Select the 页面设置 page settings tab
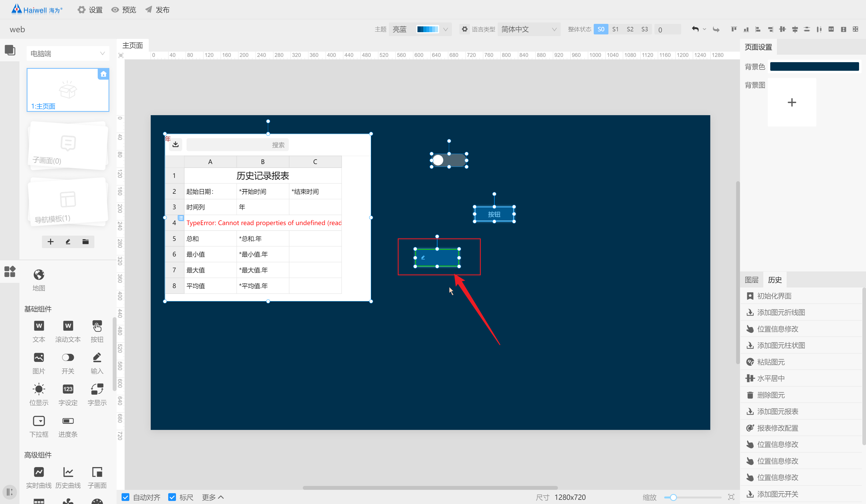Viewport: 866px width, 504px height. pyautogui.click(x=758, y=47)
